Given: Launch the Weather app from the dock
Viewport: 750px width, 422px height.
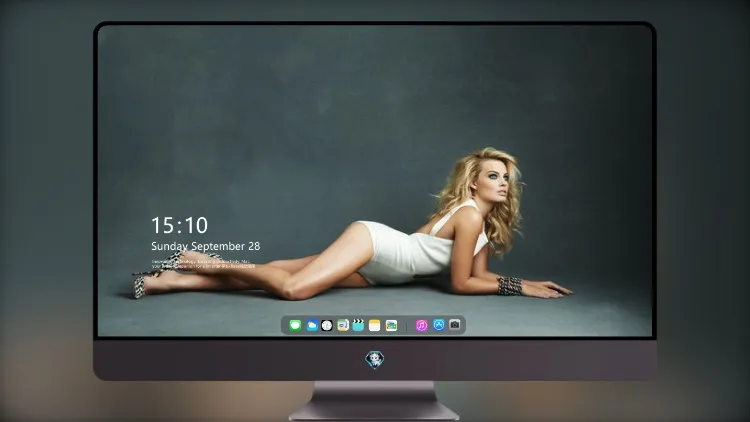Looking at the screenshot, I should [311, 325].
